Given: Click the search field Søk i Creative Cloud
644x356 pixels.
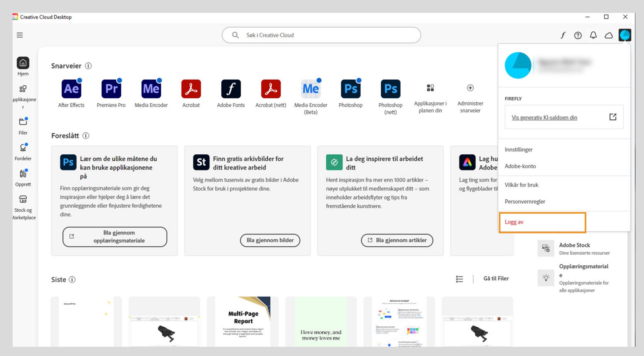Looking at the screenshot, I should tap(321, 35).
